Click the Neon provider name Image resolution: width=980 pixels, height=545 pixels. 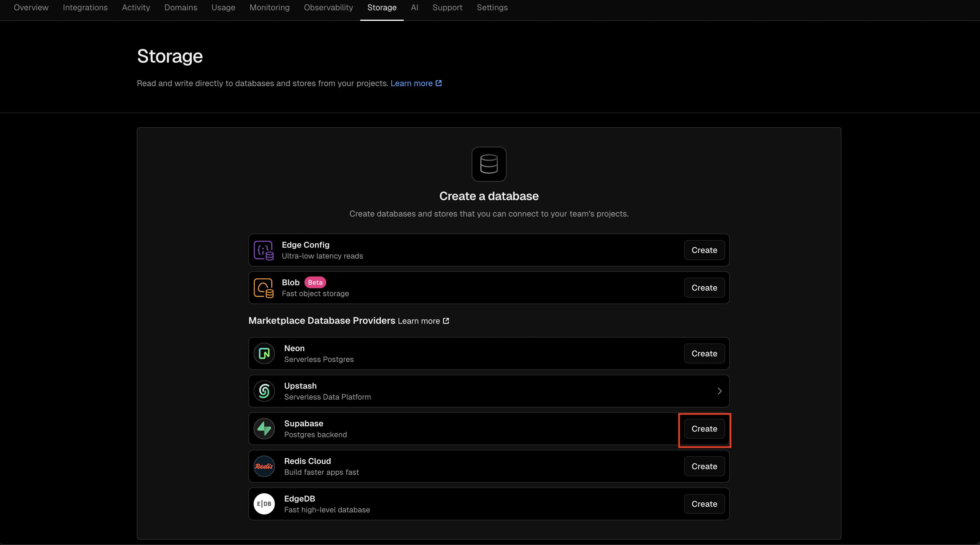[294, 348]
